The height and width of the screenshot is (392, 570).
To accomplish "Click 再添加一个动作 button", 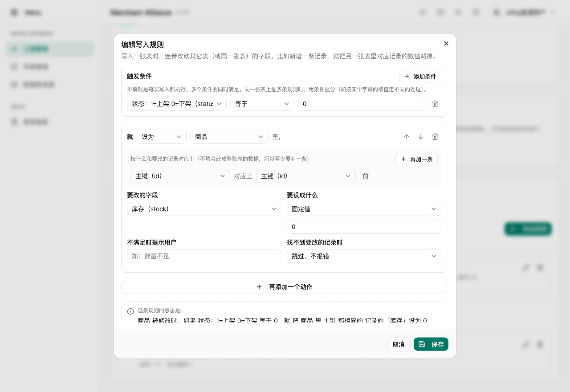I will pos(284,287).
